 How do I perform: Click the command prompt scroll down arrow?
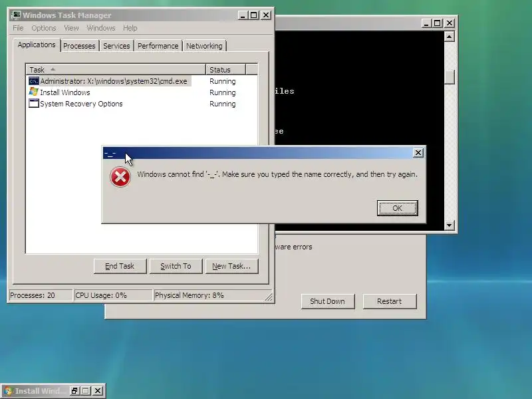(450, 225)
